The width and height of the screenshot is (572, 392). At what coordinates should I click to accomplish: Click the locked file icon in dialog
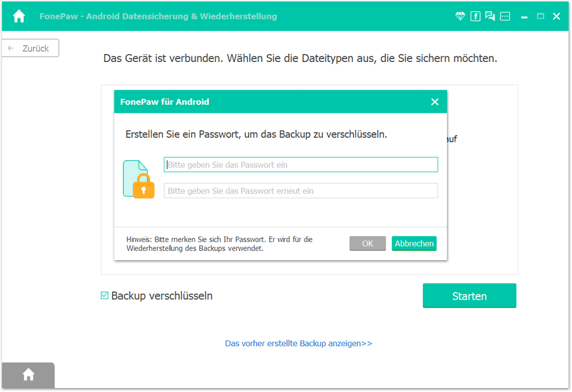139,179
